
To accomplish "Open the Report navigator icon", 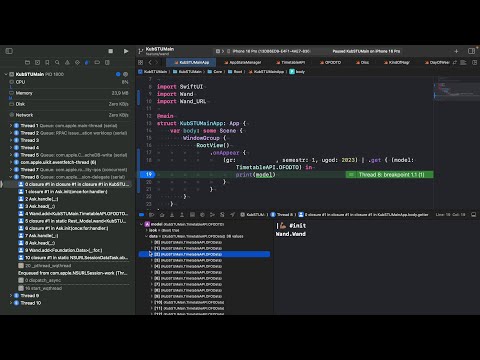I will tap(107, 62).
